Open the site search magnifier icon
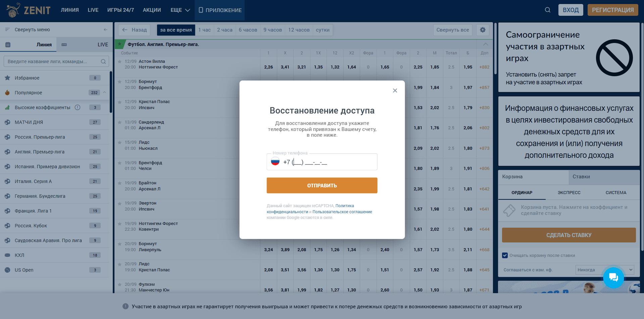644x319 pixels. [x=548, y=10]
